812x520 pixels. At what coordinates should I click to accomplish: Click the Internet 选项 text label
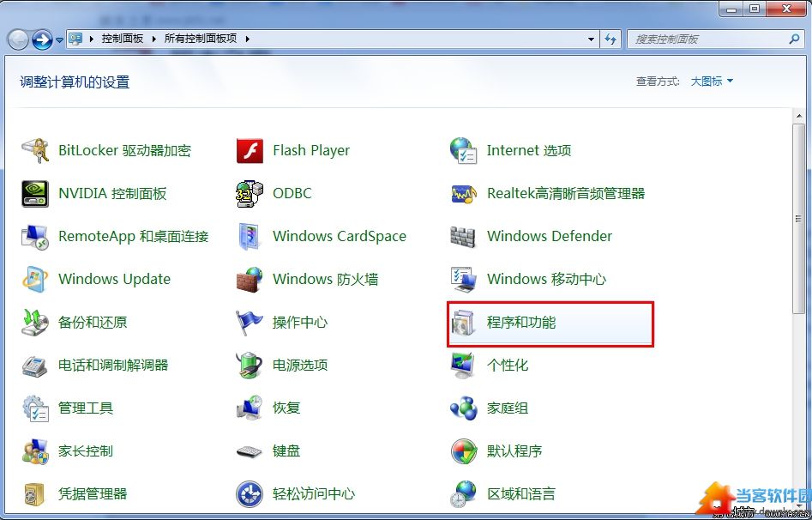coord(529,151)
